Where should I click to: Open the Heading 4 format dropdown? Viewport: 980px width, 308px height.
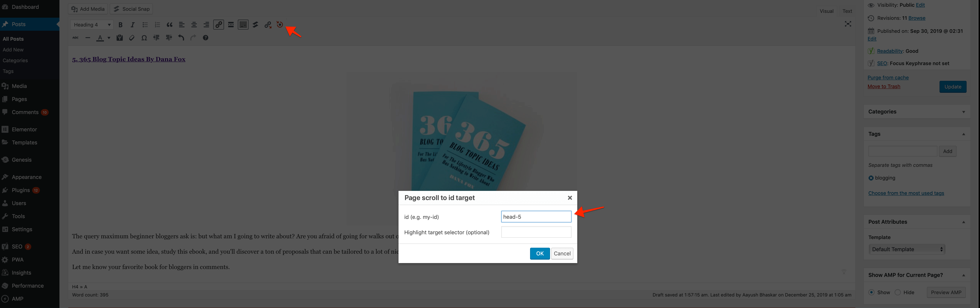click(92, 25)
